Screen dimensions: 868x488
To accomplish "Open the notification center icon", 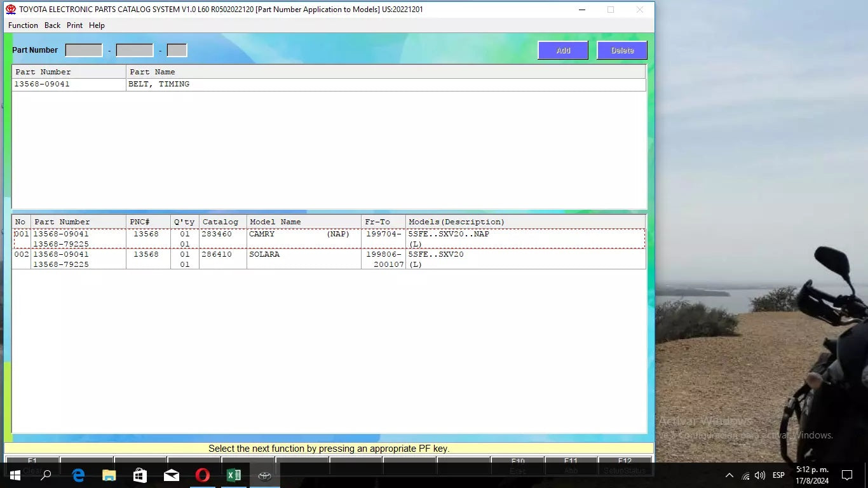I will pos(846,475).
